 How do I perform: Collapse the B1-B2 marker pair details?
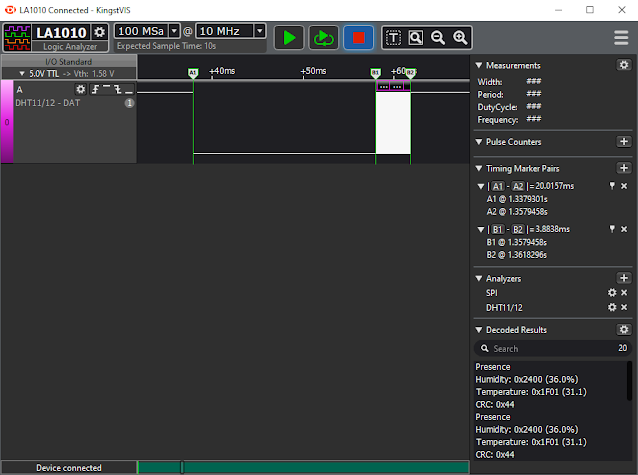(x=481, y=230)
